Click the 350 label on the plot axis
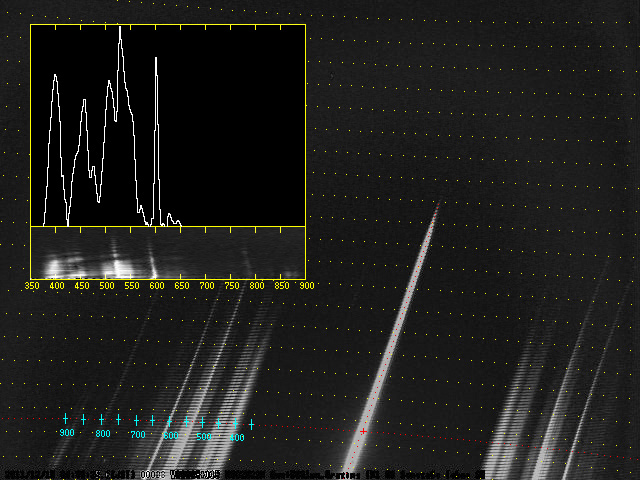The width and height of the screenshot is (640, 480). click(32, 286)
